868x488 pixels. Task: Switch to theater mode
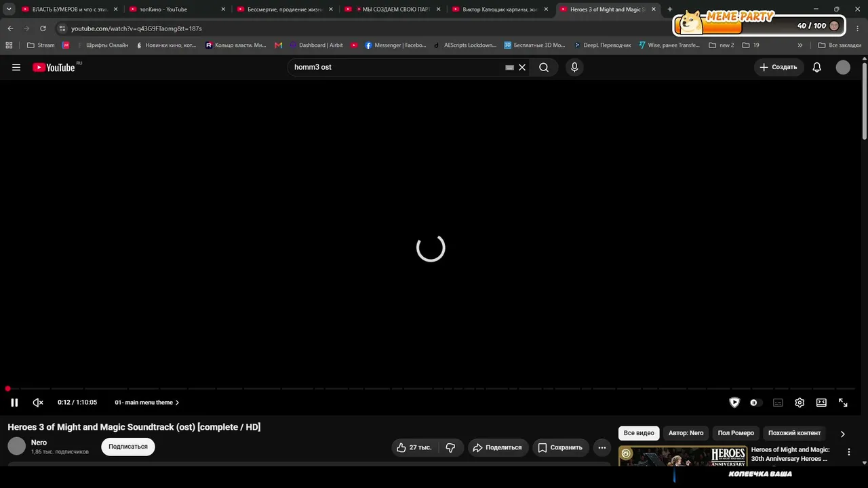pyautogui.click(x=821, y=403)
